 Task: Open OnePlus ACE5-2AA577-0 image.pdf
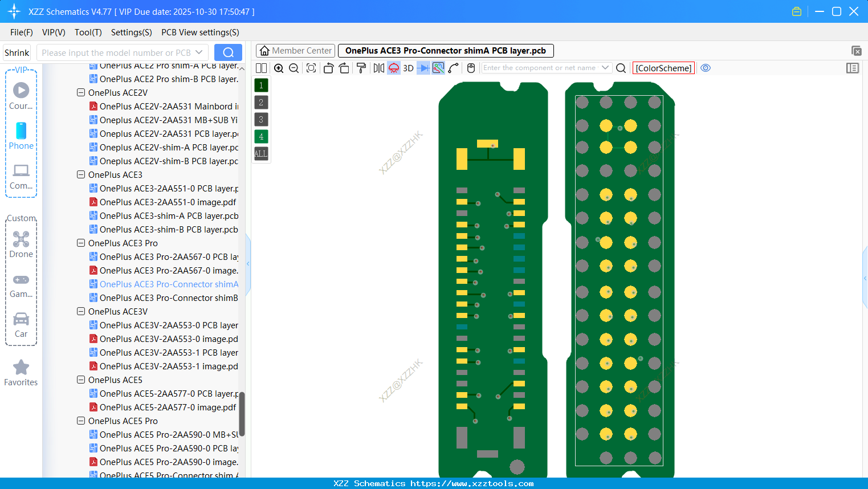point(163,407)
